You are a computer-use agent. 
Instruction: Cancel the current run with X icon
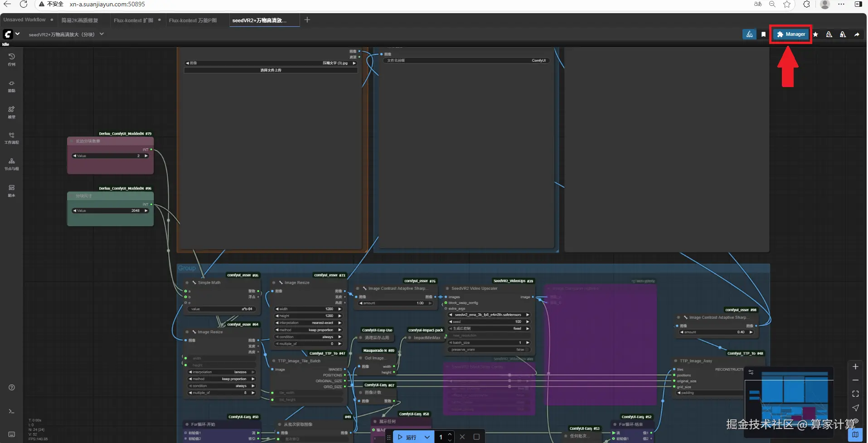462,437
